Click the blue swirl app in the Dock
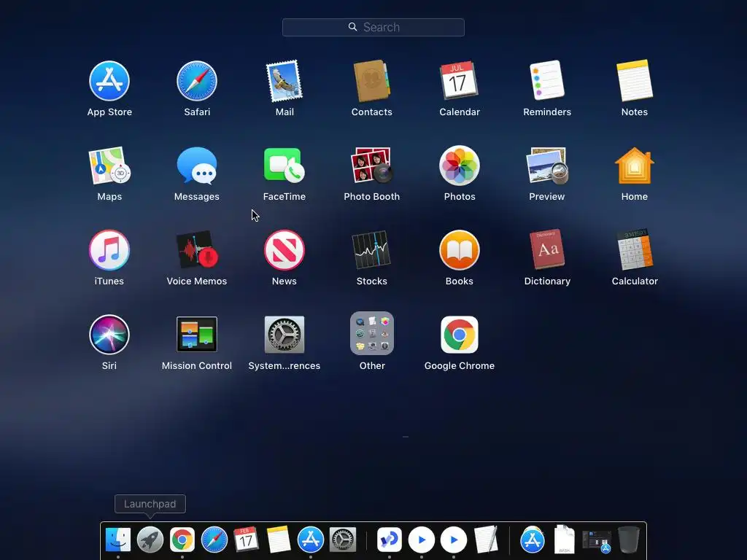 pyautogui.click(x=390, y=540)
